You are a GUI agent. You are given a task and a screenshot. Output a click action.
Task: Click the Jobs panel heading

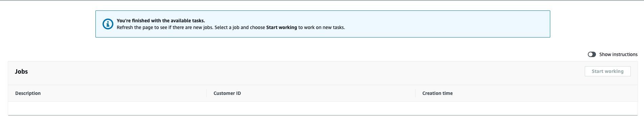pyautogui.click(x=21, y=72)
